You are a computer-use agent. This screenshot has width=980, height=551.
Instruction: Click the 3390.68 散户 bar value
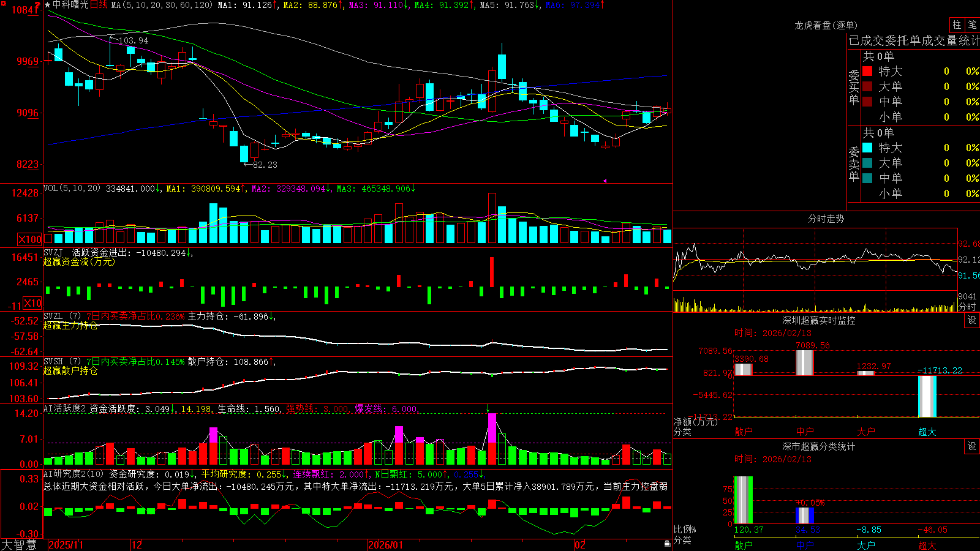point(752,359)
